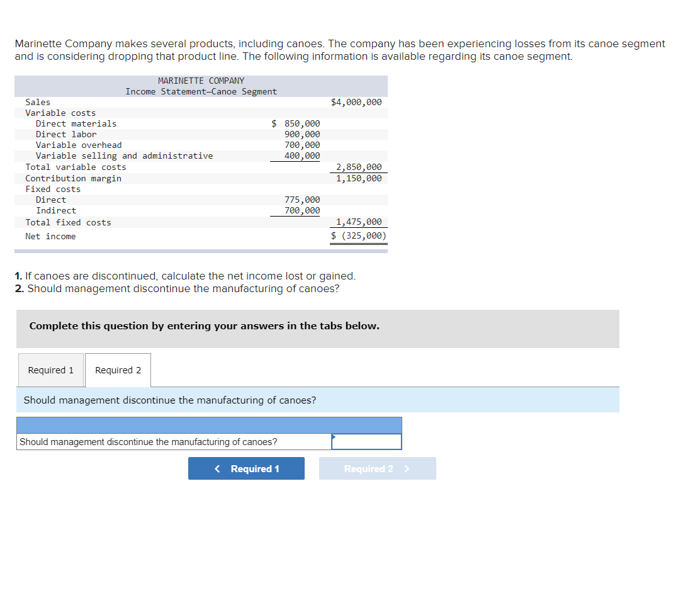Click the Total fixed costs value 1,475,000

[x=359, y=222]
